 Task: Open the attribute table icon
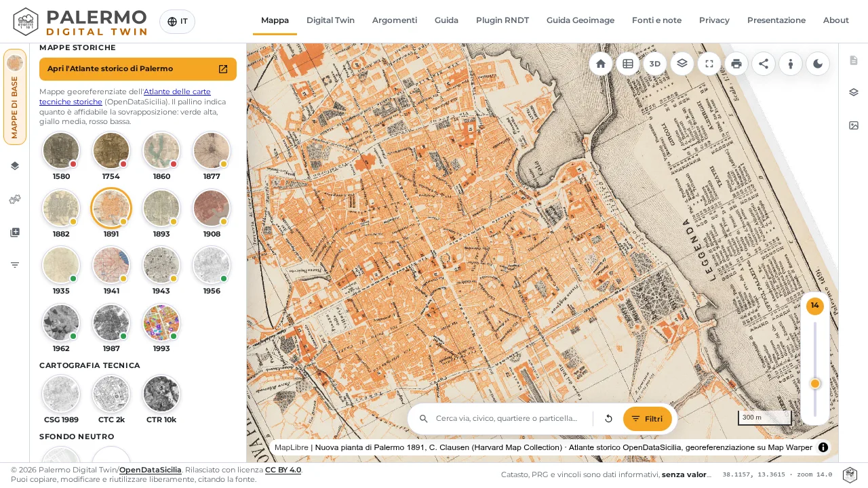coord(628,64)
